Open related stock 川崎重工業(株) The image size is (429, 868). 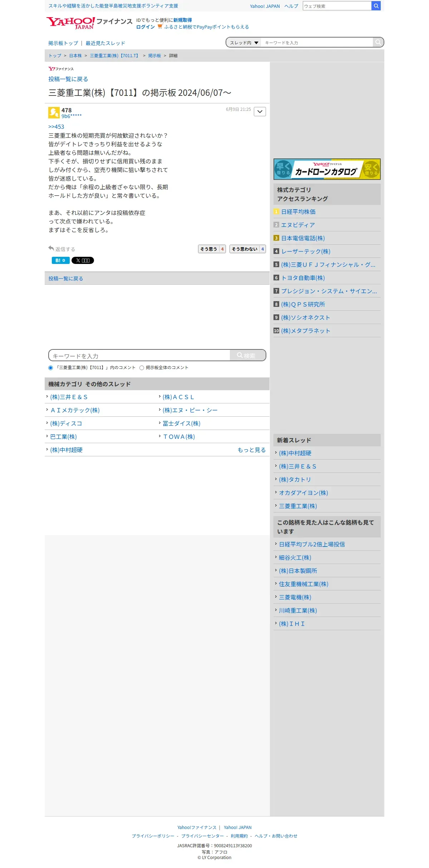click(x=298, y=610)
